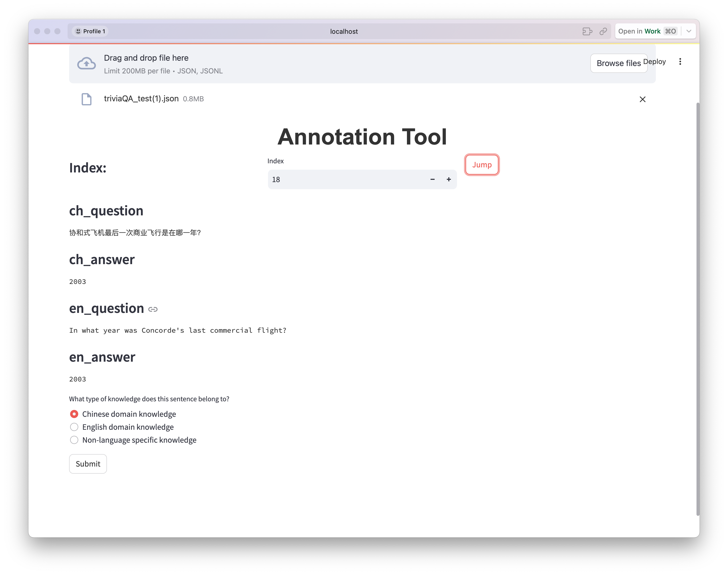Click the en_question anchor link icon
Viewport: 728px width, 575px height.
[x=153, y=309]
